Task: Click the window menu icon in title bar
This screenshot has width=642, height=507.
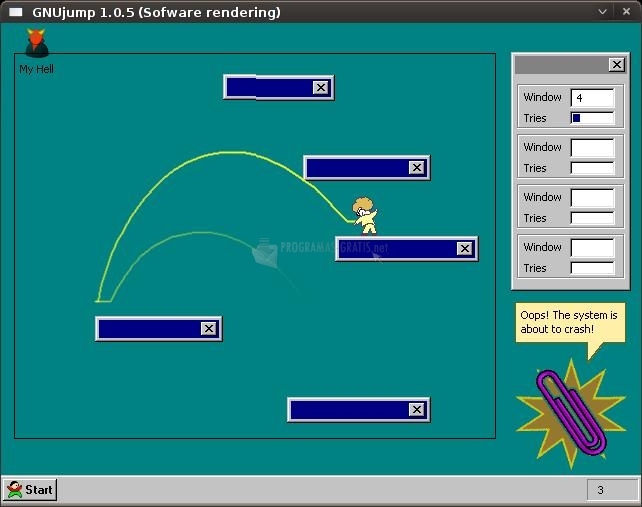Action: [x=15, y=12]
